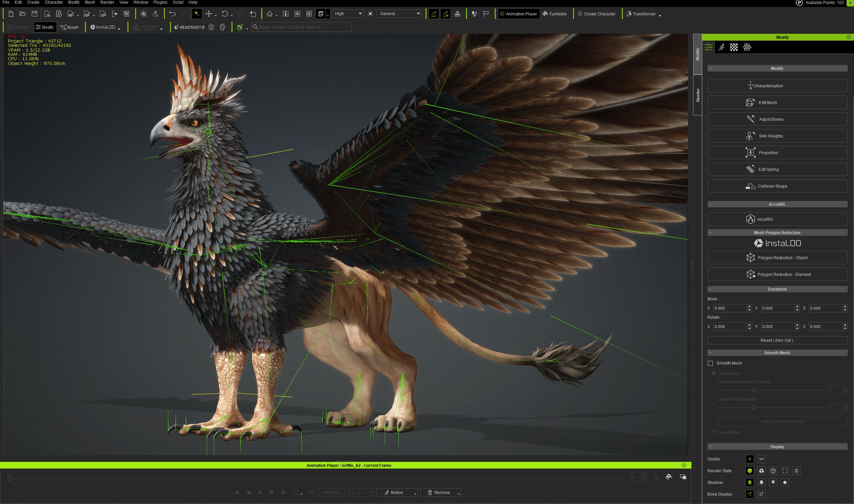Select the Move tool icon
The width and height of the screenshot is (854, 504).
coord(209,14)
